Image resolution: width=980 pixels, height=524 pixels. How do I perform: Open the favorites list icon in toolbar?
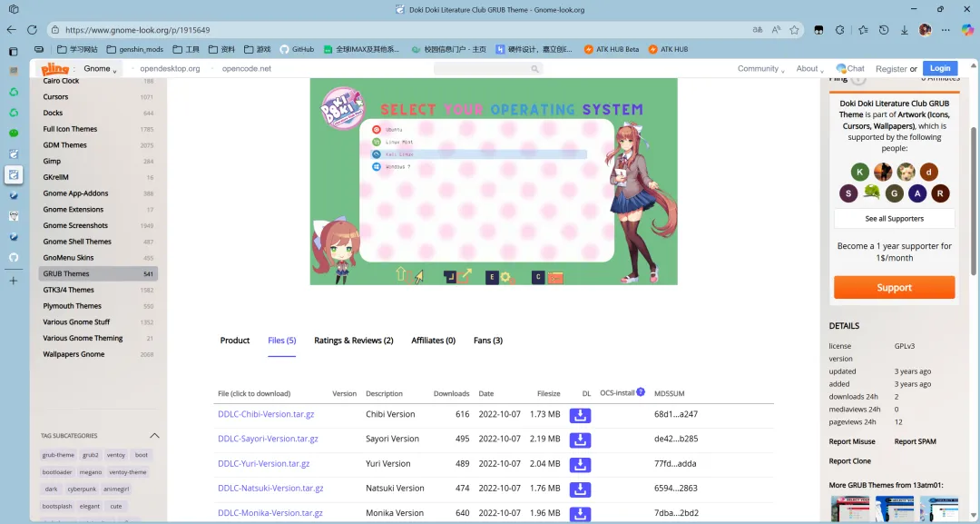[863, 29]
